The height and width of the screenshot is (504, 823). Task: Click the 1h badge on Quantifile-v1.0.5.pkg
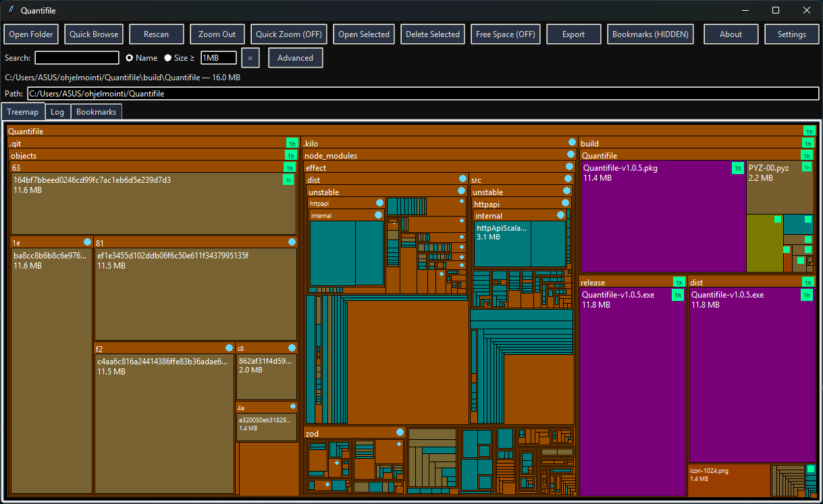point(737,168)
